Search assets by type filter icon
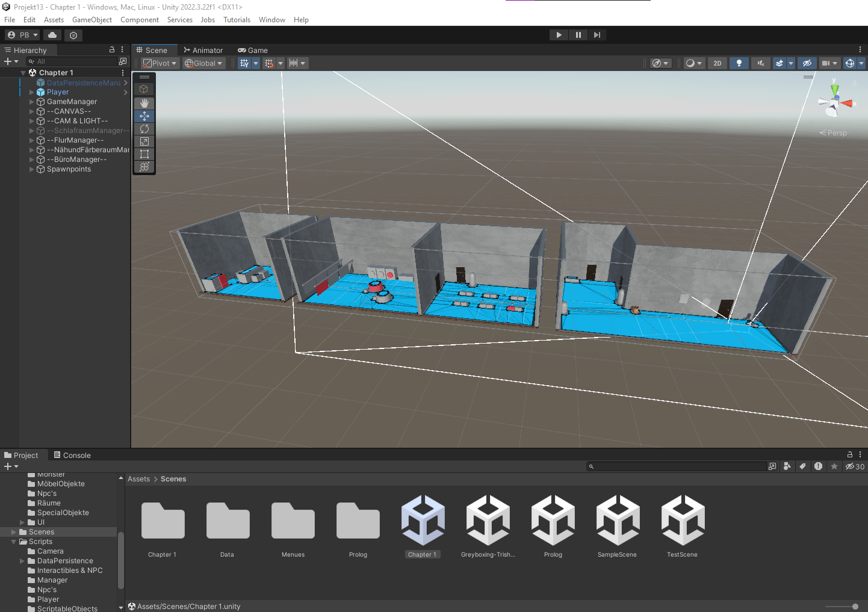 (787, 466)
